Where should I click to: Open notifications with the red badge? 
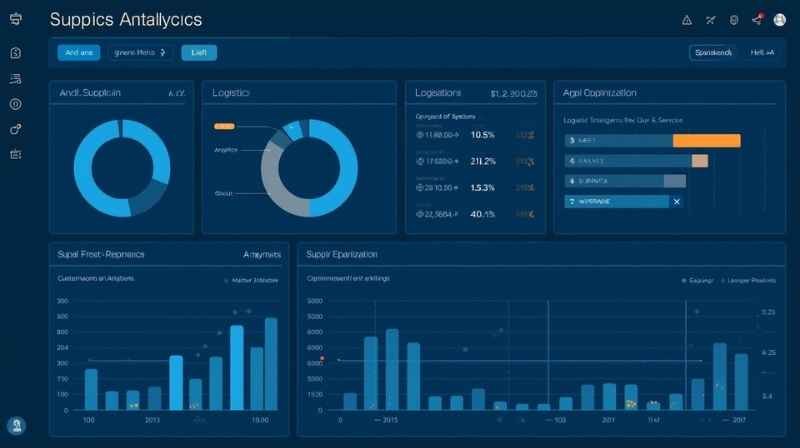point(759,19)
